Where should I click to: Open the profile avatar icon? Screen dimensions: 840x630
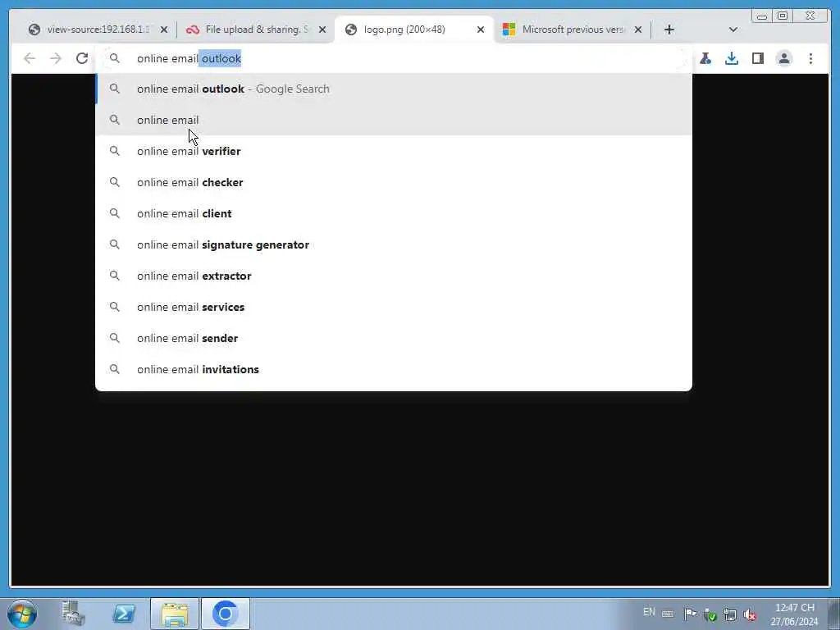click(784, 58)
